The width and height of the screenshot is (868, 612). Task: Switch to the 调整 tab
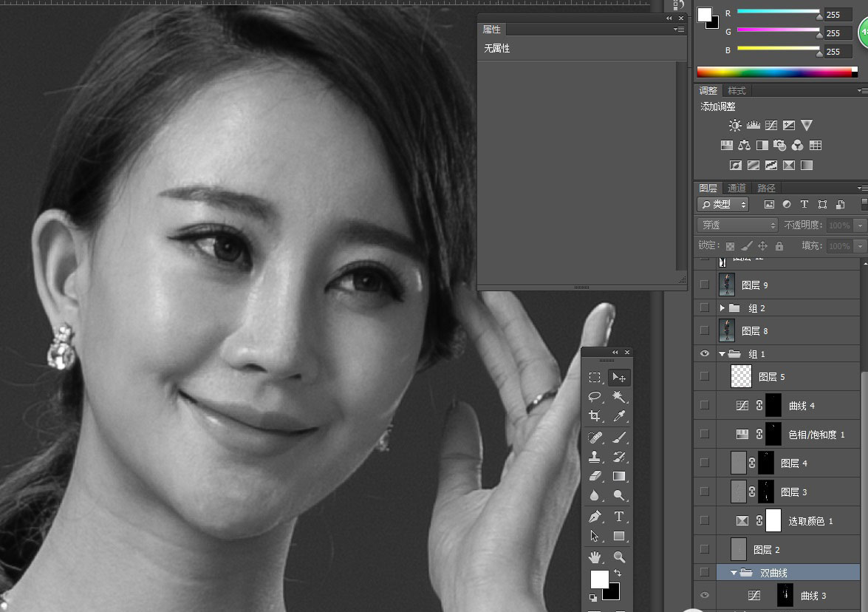[708, 91]
